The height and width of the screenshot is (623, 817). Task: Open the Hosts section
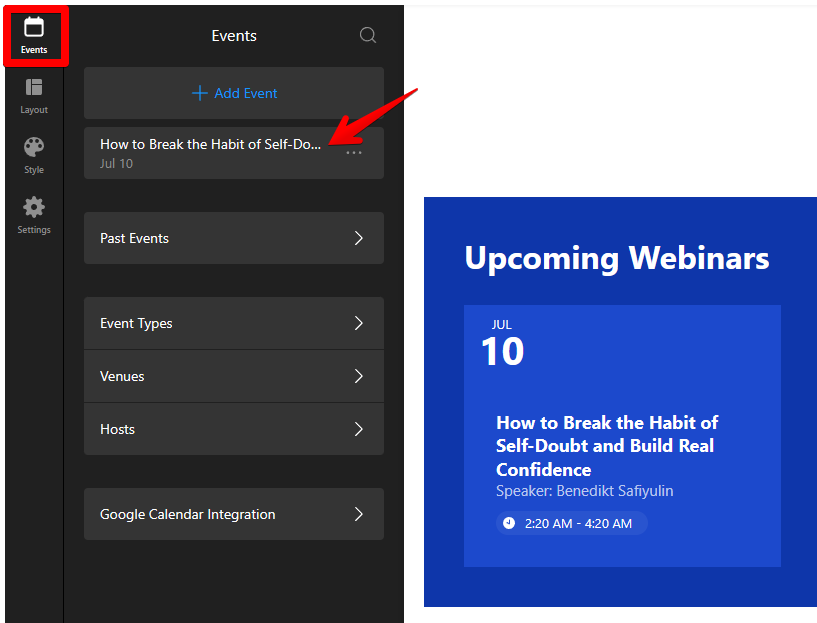click(234, 429)
